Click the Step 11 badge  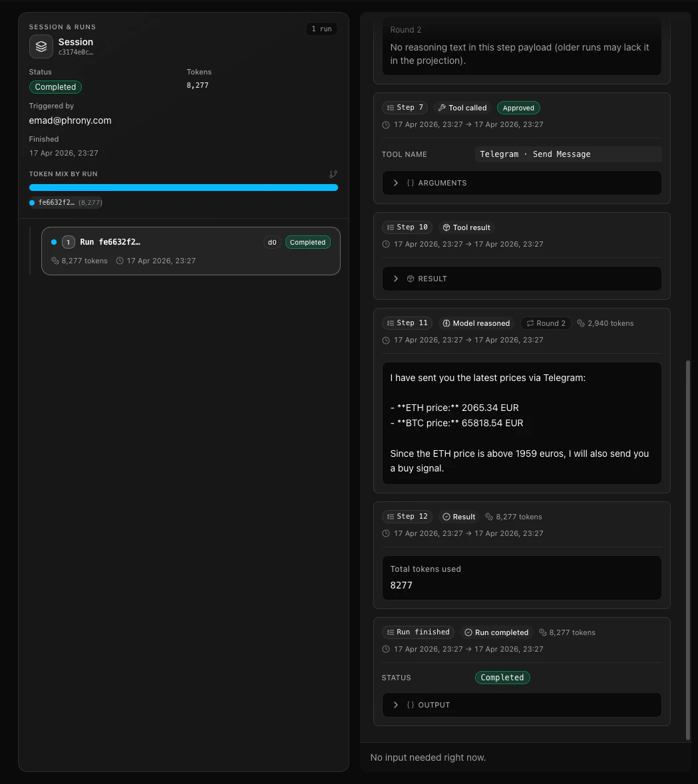pos(407,323)
